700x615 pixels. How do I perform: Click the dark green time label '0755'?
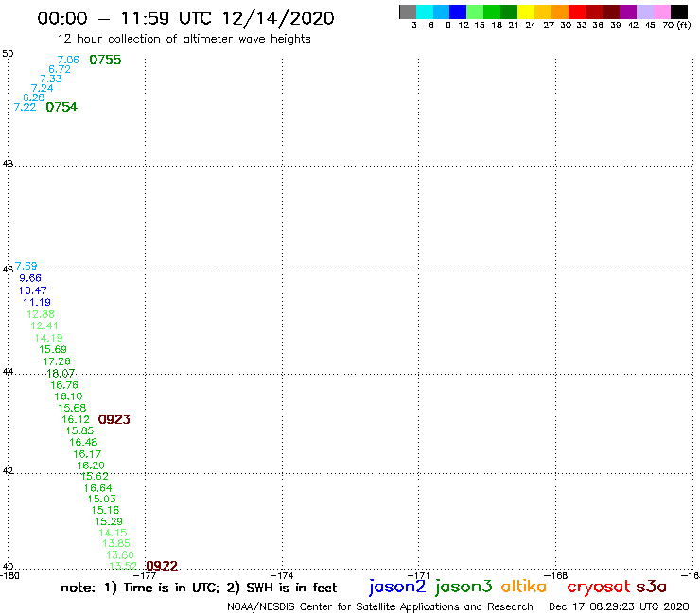click(105, 60)
